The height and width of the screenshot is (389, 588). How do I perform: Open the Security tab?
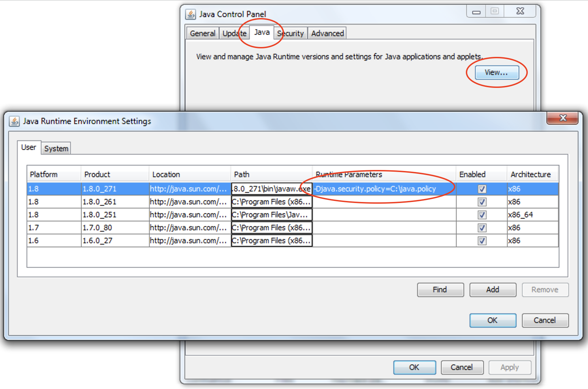click(291, 33)
